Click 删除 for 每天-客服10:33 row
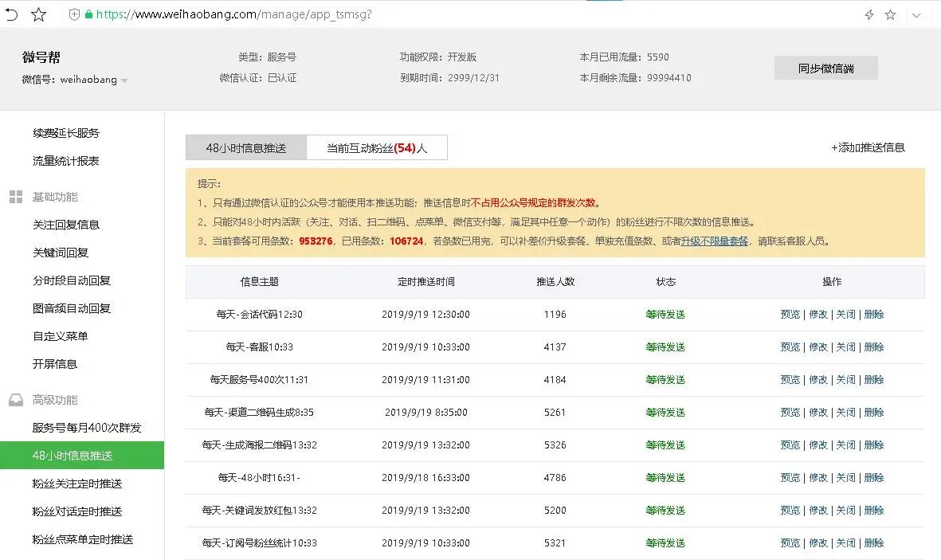941x560 pixels. tap(874, 347)
